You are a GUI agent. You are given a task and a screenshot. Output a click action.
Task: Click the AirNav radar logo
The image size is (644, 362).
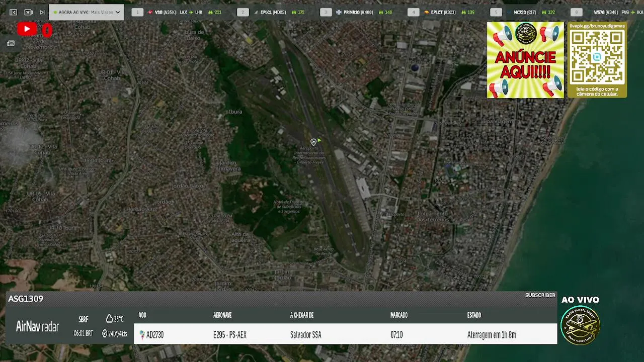[x=37, y=327]
